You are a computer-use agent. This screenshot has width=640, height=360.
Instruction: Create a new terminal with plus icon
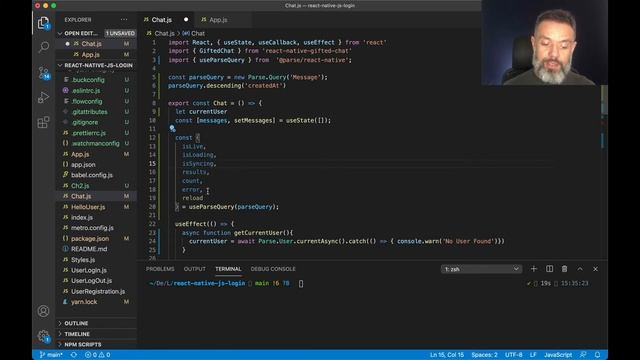(533, 269)
